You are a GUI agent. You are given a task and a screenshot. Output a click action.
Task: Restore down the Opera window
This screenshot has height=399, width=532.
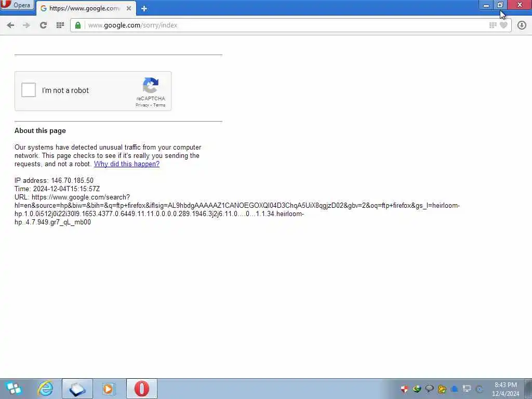[x=500, y=5]
